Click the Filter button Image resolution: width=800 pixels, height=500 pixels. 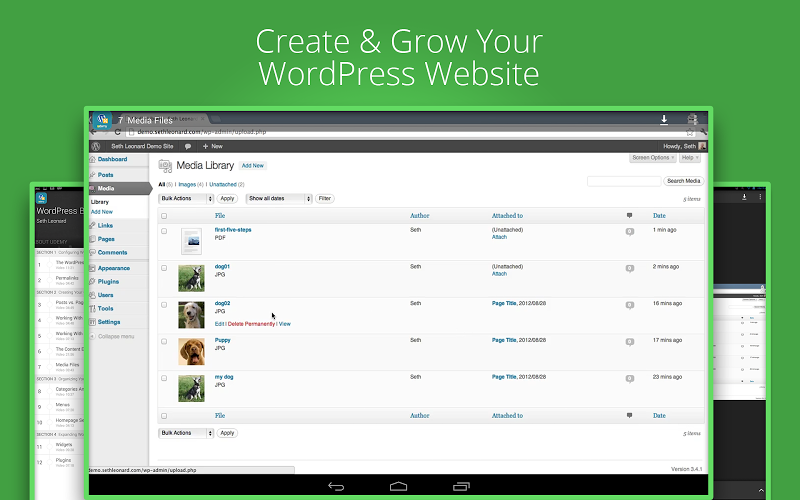324,198
